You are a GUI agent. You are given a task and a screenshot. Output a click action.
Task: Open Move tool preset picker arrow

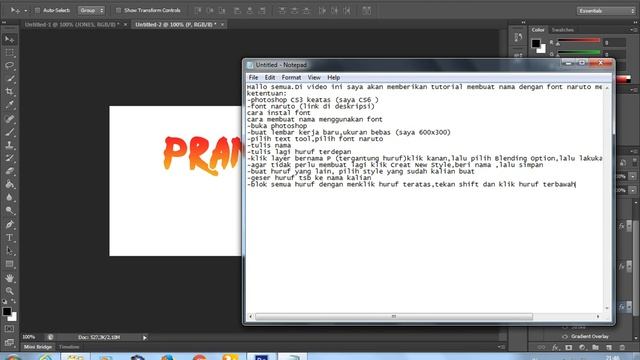pyautogui.click(x=26, y=11)
